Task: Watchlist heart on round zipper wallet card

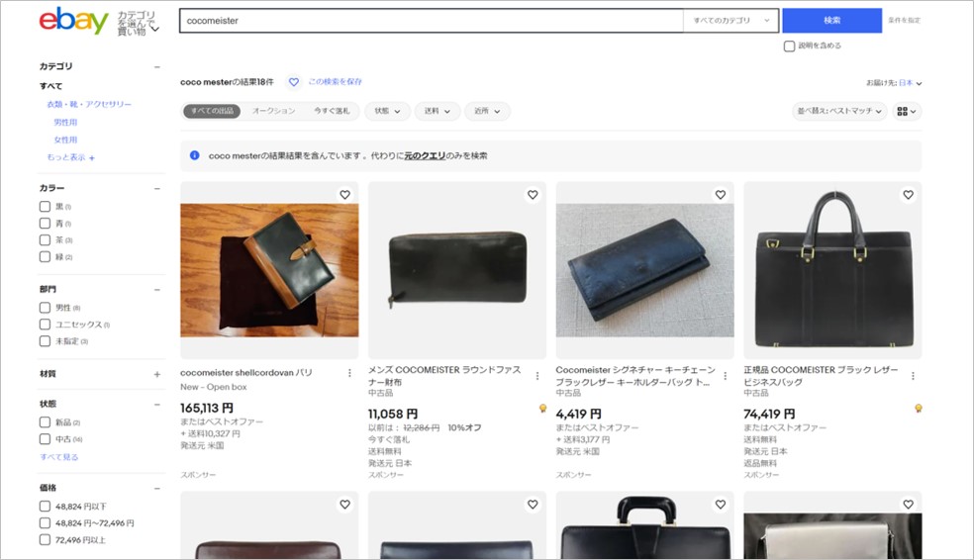Action: [533, 194]
